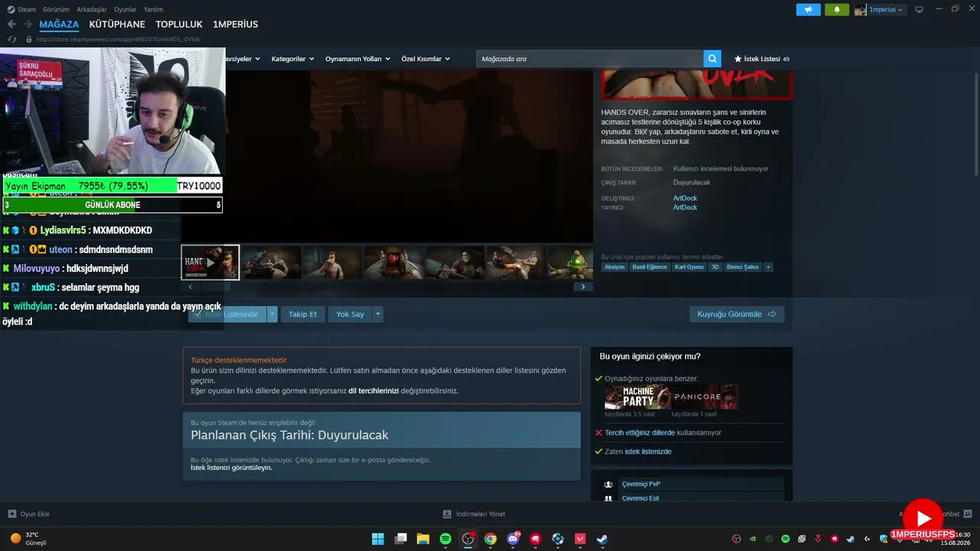The width and height of the screenshot is (980, 551).
Task: Click the 1mperius profile avatar
Action: pyautogui.click(x=861, y=10)
